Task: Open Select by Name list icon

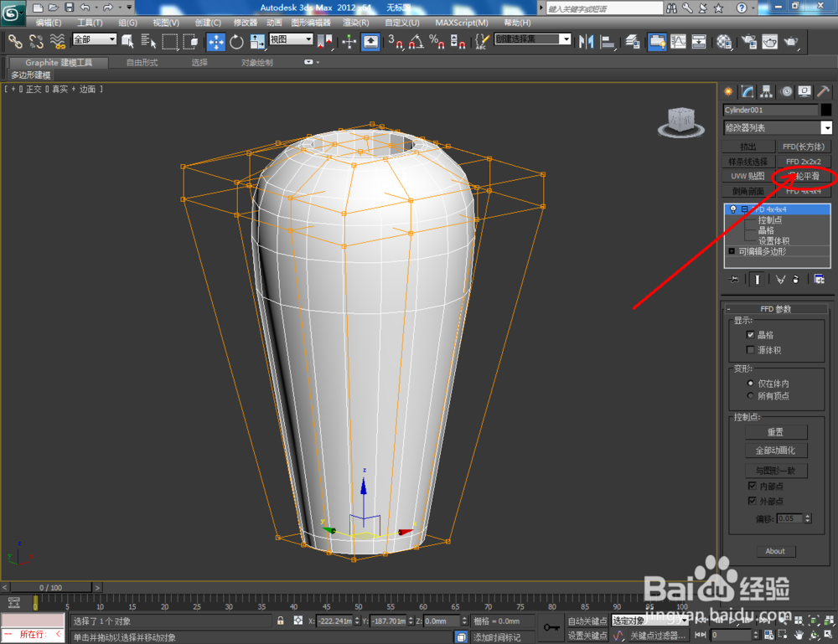Action: click(x=148, y=41)
